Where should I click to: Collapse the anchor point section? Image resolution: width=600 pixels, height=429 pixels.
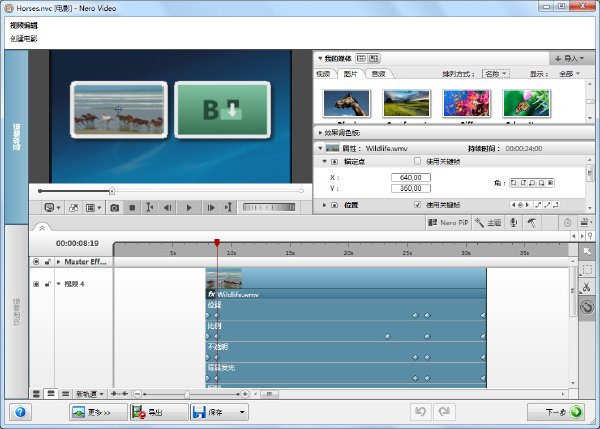(x=324, y=161)
